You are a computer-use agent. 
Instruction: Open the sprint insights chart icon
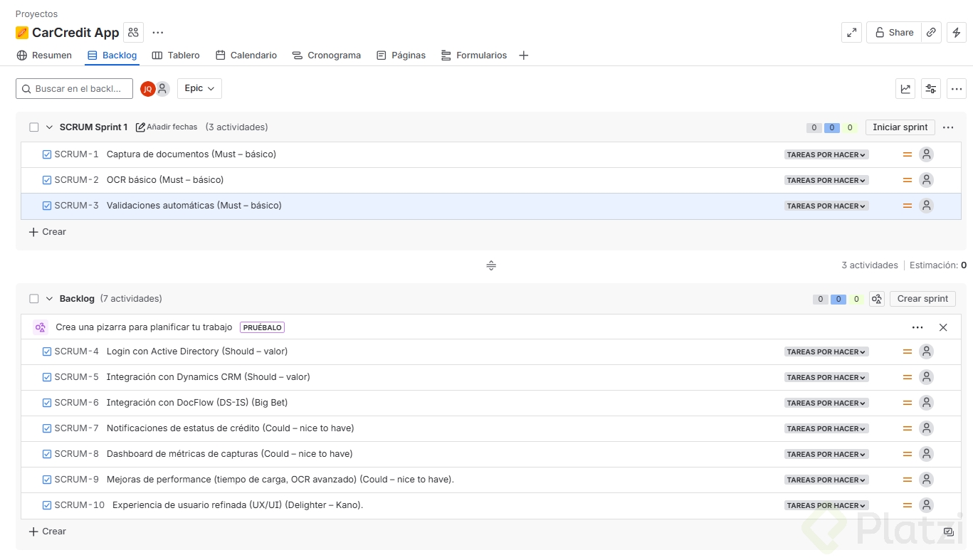[905, 89]
